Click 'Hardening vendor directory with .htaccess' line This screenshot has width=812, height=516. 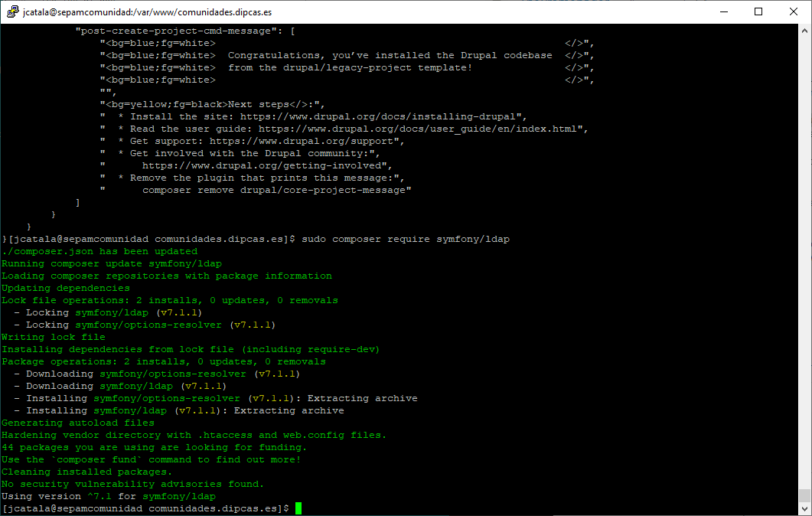(194, 435)
